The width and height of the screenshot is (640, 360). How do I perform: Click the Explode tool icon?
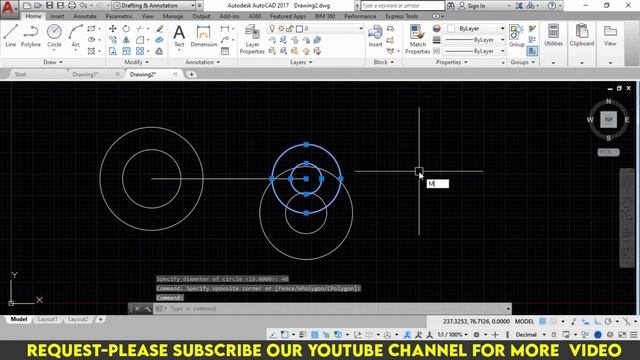click(160, 40)
